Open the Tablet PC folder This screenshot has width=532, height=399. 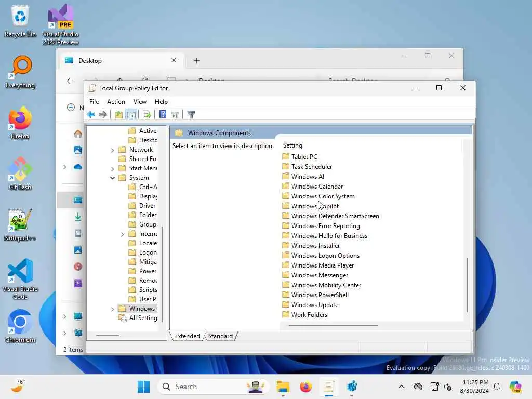pos(300,157)
